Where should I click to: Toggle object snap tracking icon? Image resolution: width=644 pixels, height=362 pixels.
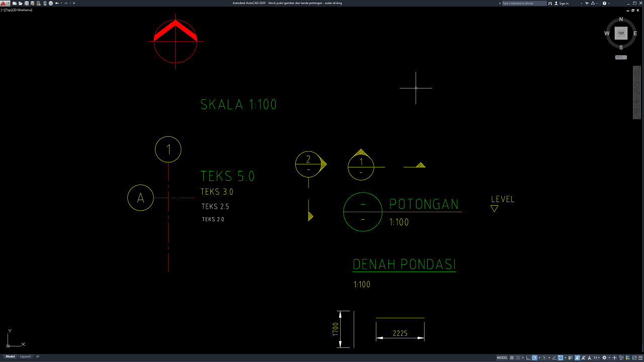[x=554, y=358]
